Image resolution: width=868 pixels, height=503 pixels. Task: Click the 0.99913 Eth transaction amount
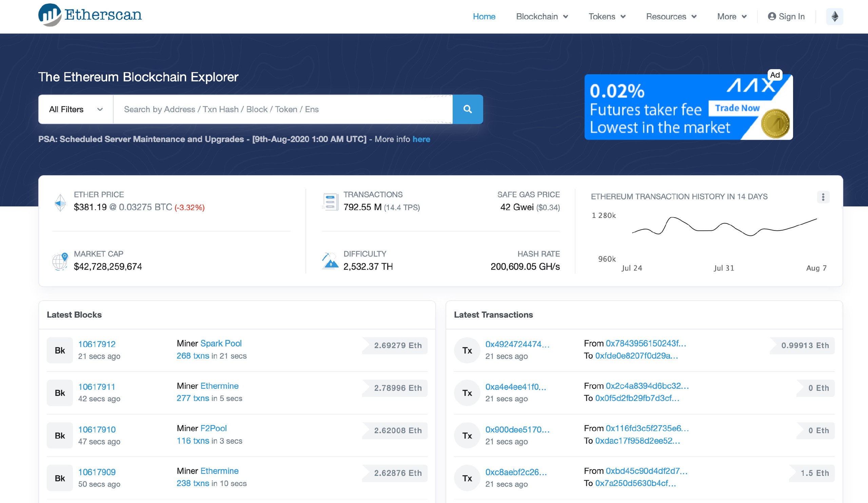click(802, 345)
